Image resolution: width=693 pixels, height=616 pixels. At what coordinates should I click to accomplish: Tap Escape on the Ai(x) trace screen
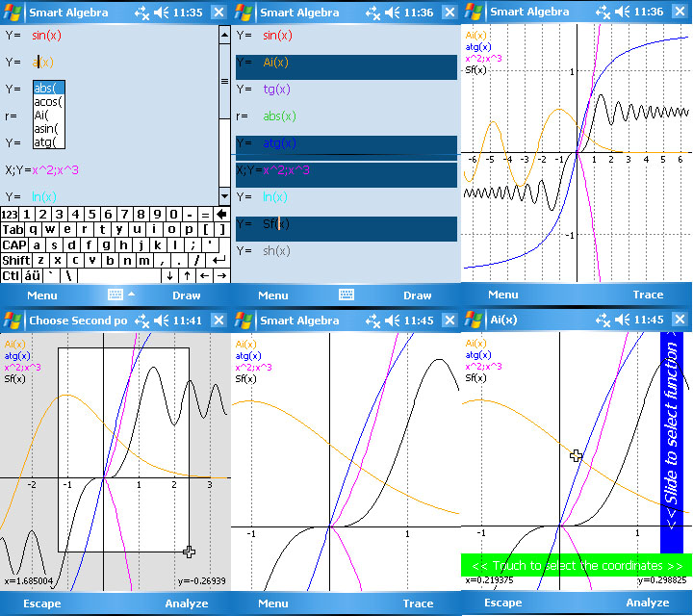[503, 603]
